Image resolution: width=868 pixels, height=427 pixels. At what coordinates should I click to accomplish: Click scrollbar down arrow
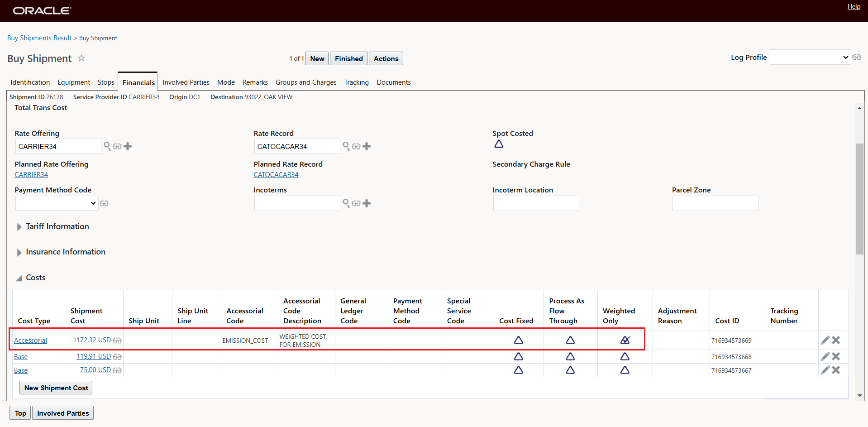pos(859,395)
